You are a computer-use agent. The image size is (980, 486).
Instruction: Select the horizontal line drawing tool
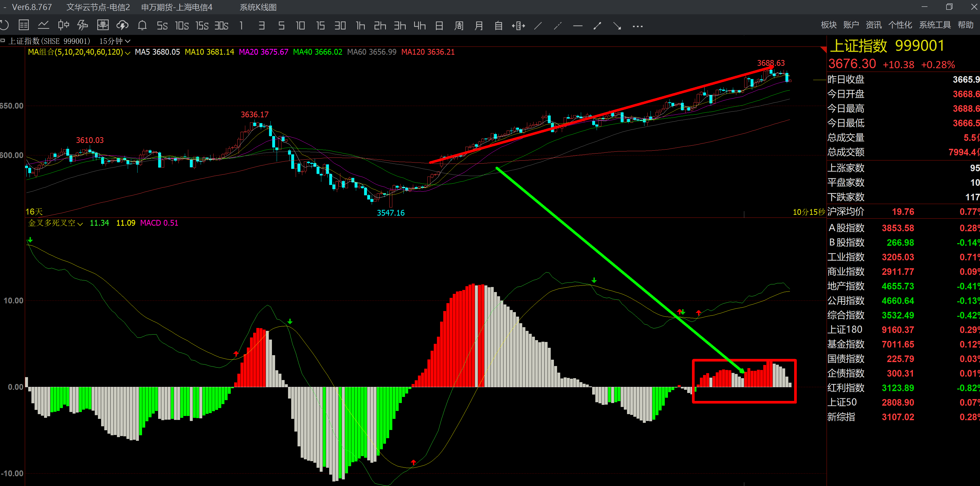pos(577,26)
